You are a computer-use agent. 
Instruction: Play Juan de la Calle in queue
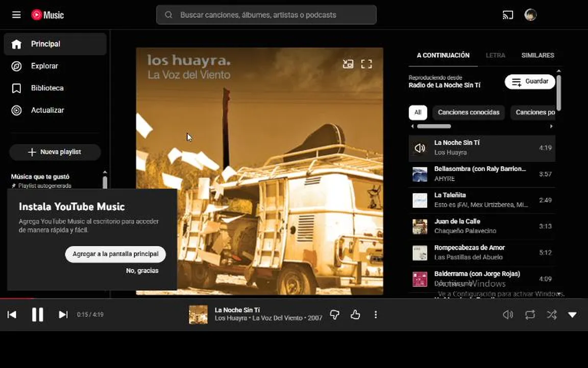pyautogui.click(x=482, y=227)
